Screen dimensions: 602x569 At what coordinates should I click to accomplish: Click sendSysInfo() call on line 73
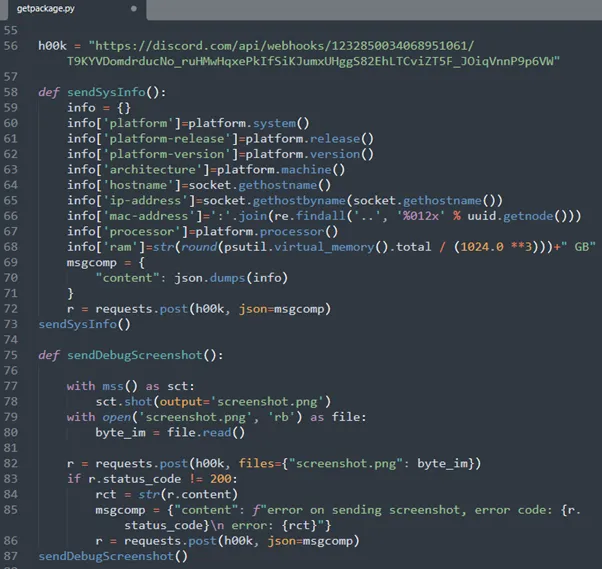tap(84, 324)
